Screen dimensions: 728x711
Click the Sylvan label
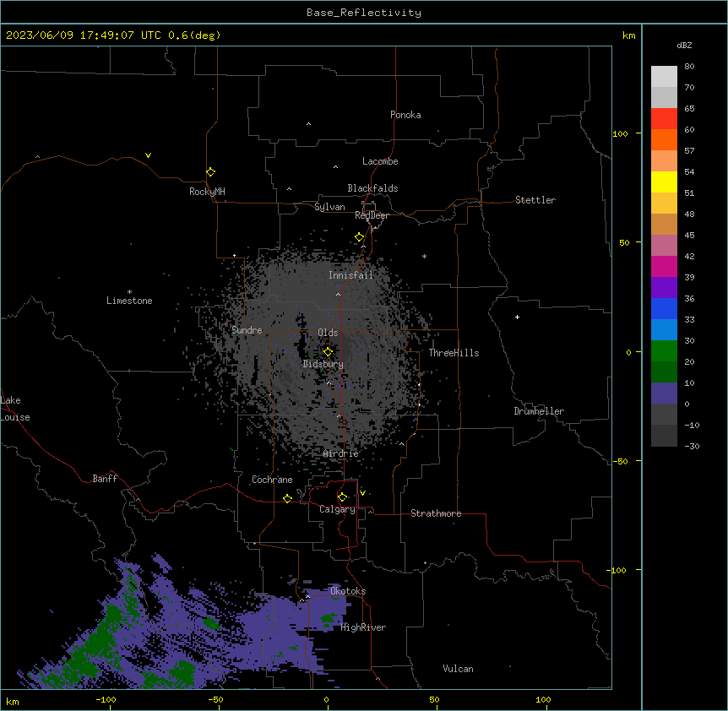[x=329, y=207]
